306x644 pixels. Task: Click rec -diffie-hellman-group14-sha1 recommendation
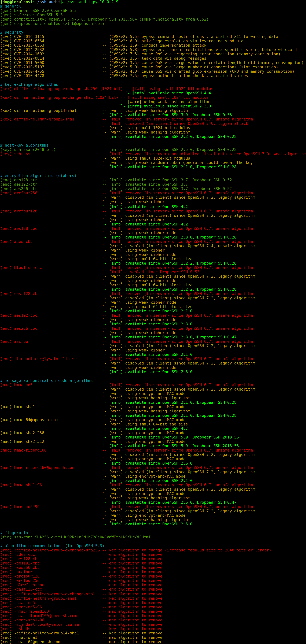[x=81, y=633]
